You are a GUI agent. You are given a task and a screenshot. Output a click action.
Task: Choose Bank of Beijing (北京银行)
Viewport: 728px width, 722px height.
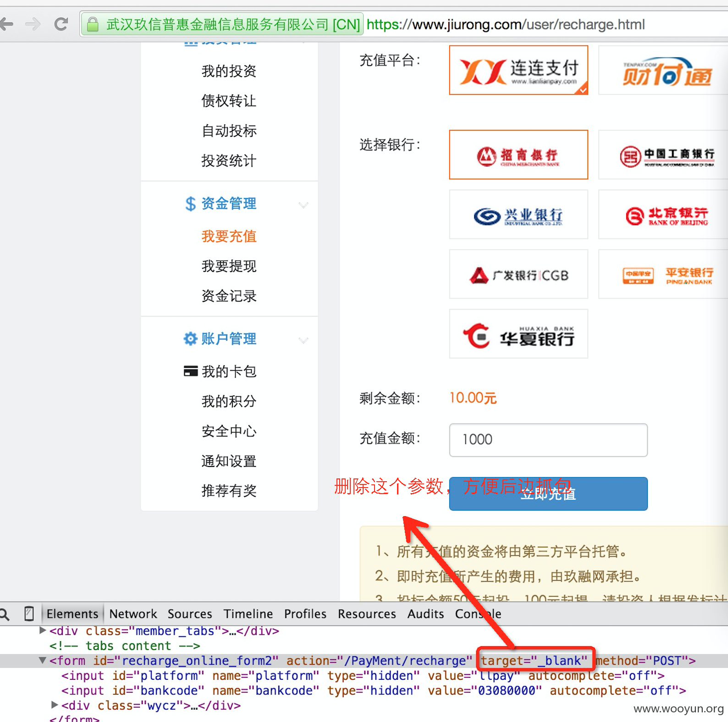click(663, 214)
